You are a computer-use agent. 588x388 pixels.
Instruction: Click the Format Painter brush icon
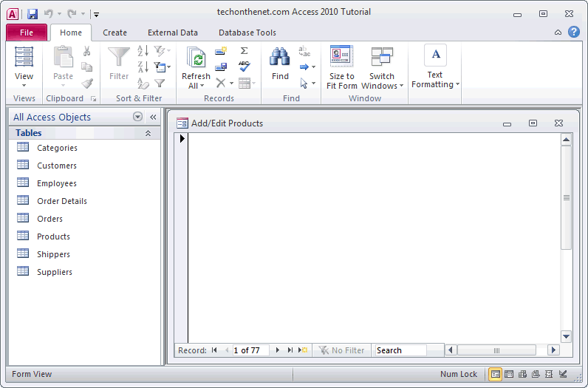point(87,83)
